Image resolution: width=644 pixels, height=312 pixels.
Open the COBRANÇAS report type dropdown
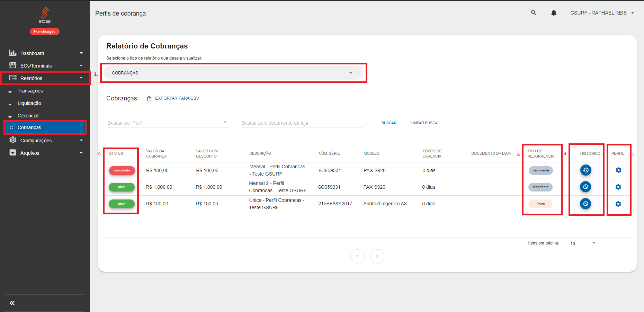click(x=233, y=73)
